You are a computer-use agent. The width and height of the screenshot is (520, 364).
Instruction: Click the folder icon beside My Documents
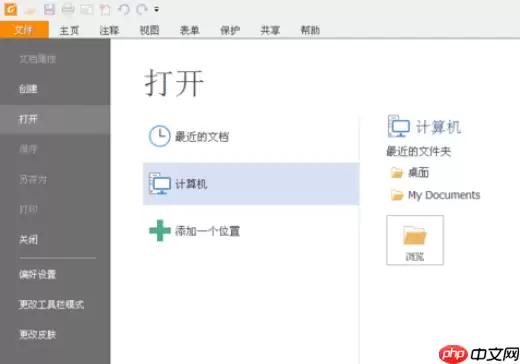[x=397, y=195]
